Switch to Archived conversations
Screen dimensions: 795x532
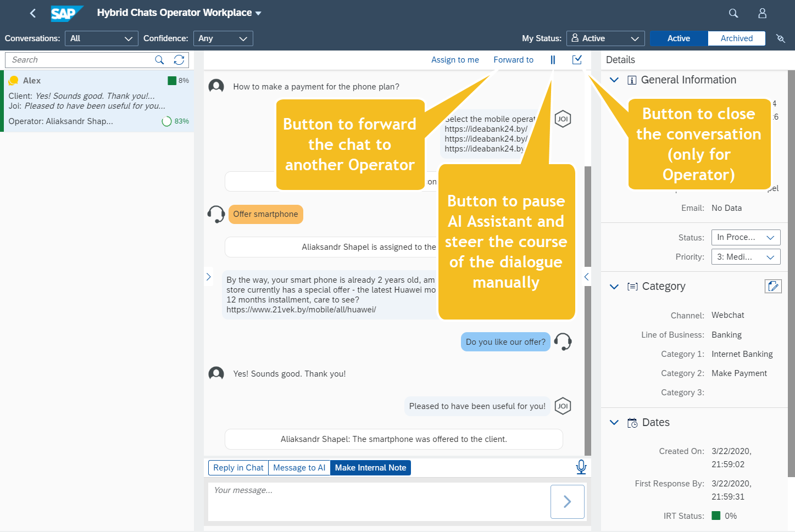point(736,38)
